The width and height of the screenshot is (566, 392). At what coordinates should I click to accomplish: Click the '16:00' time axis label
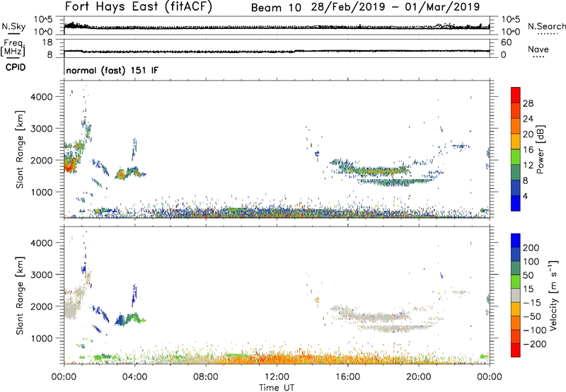click(x=347, y=377)
